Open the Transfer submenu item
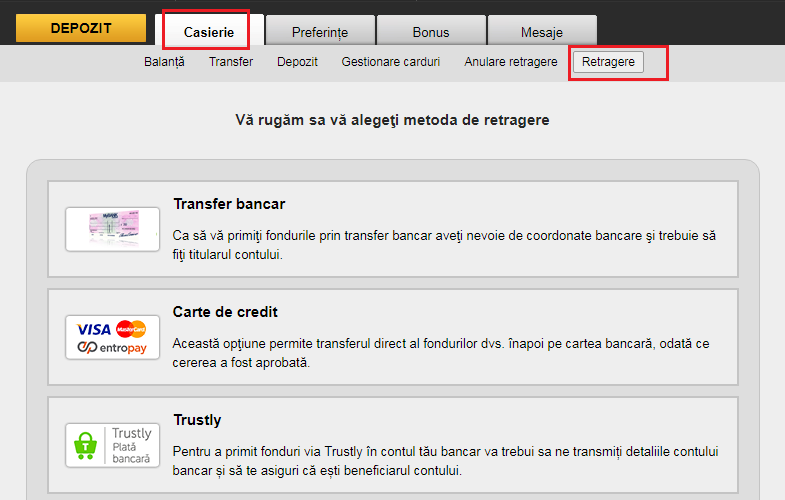This screenshot has height=500, width=785. pyautogui.click(x=231, y=62)
